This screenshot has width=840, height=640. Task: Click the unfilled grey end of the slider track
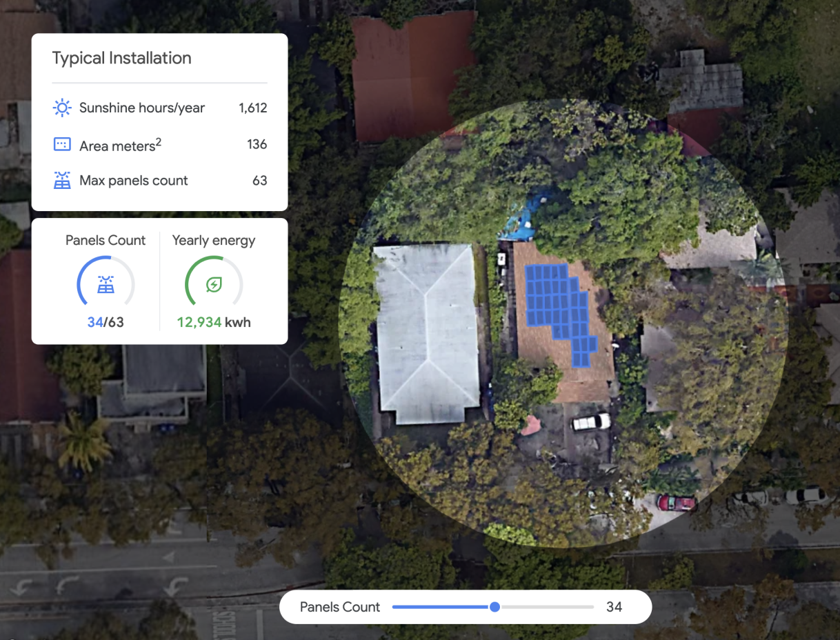547,607
